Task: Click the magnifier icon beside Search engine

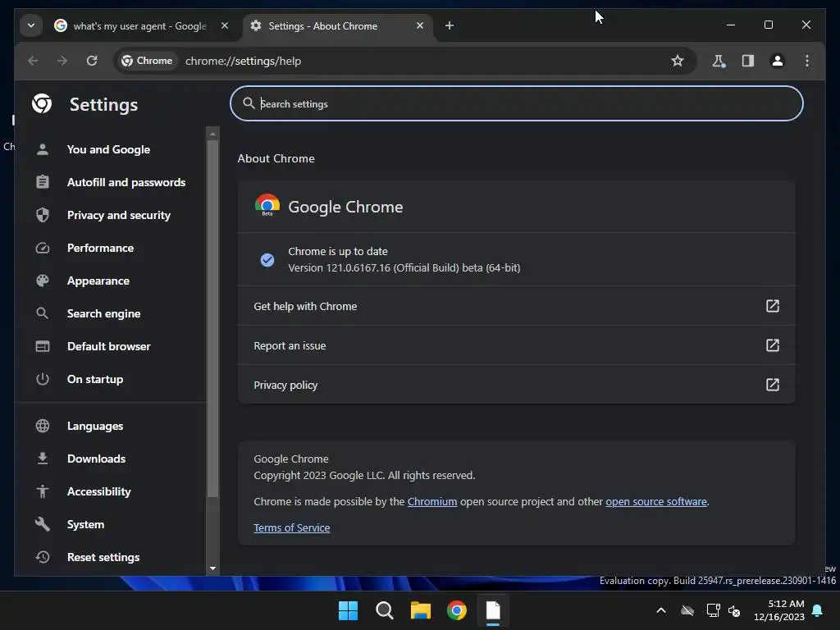Action: pos(43,313)
